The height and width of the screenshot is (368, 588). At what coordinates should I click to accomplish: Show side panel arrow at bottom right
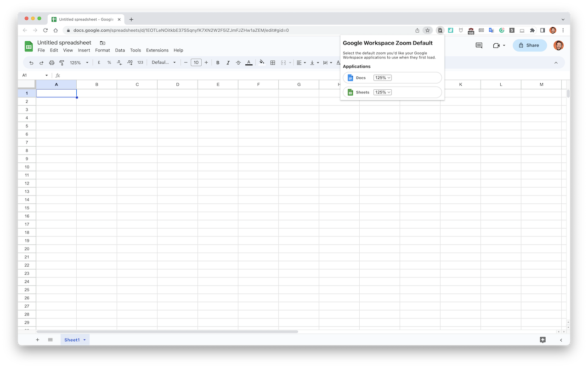pyautogui.click(x=561, y=340)
